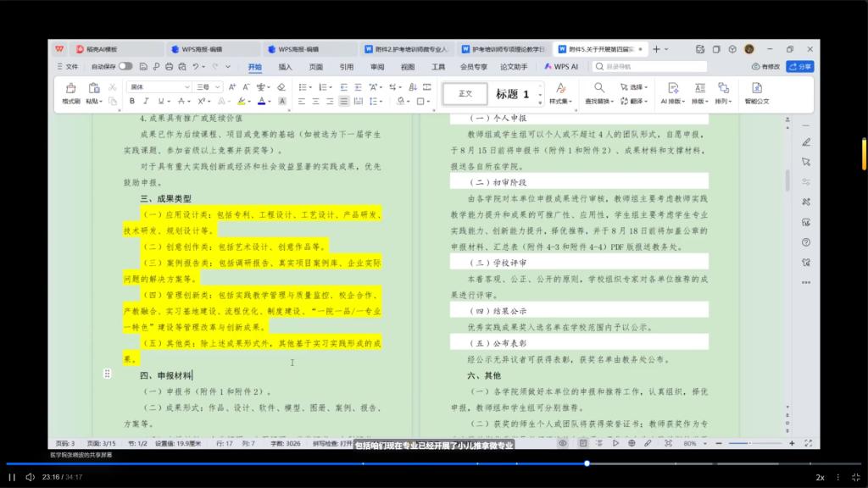Click the Cut scissors icon
Image resolution: width=868 pixels, height=488 pixels.
(113, 87)
